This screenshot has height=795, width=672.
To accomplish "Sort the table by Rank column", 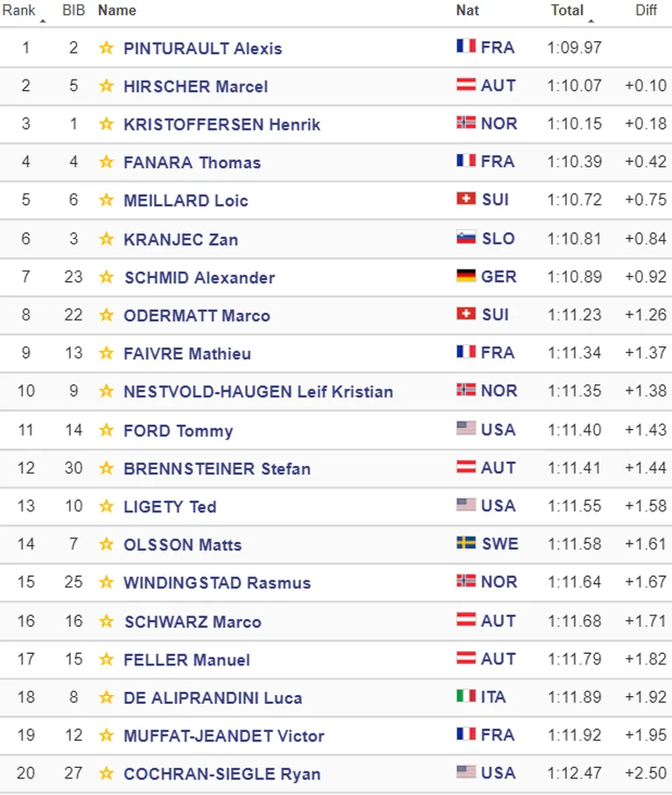I will tap(18, 11).
